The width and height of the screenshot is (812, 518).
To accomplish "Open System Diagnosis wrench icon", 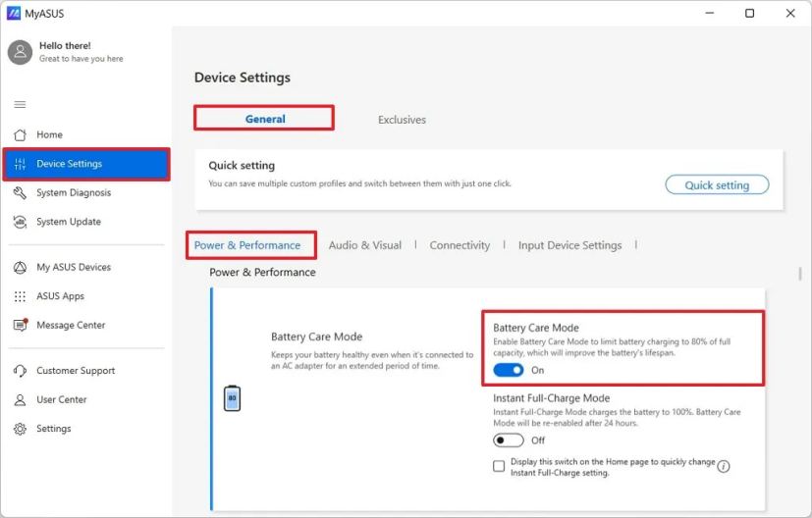I will click(20, 193).
